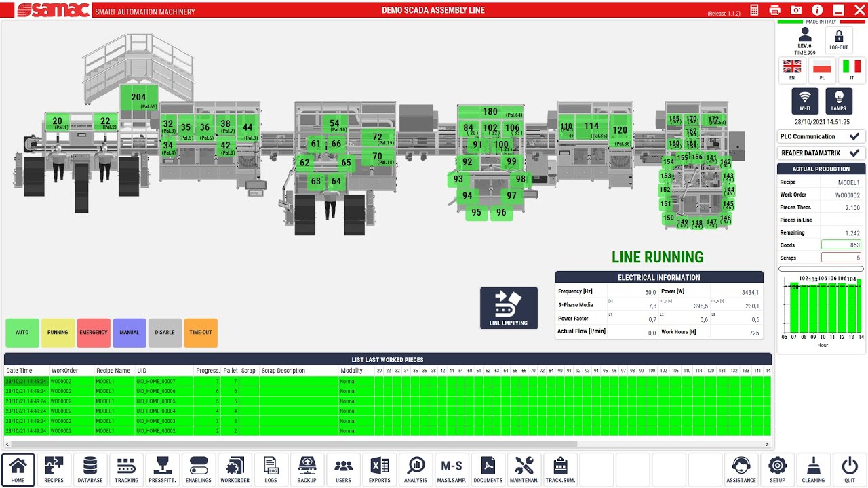Image resolution: width=868 pixels, height=488 pixels.
Task: Open the ENABLINGS page
Action: click(x=199, y=470)
